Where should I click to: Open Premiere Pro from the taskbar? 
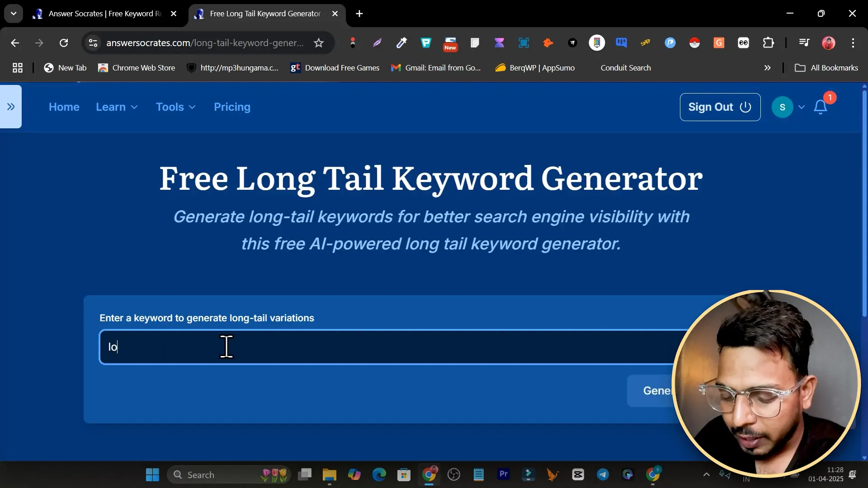503,474
